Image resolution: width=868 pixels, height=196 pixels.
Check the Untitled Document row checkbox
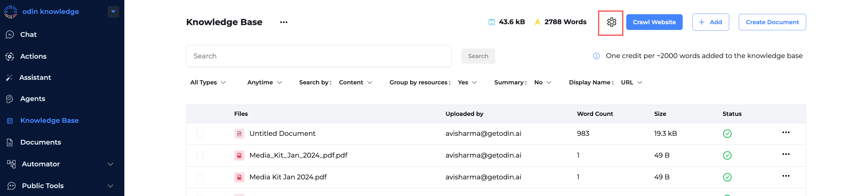pos(200,133)
